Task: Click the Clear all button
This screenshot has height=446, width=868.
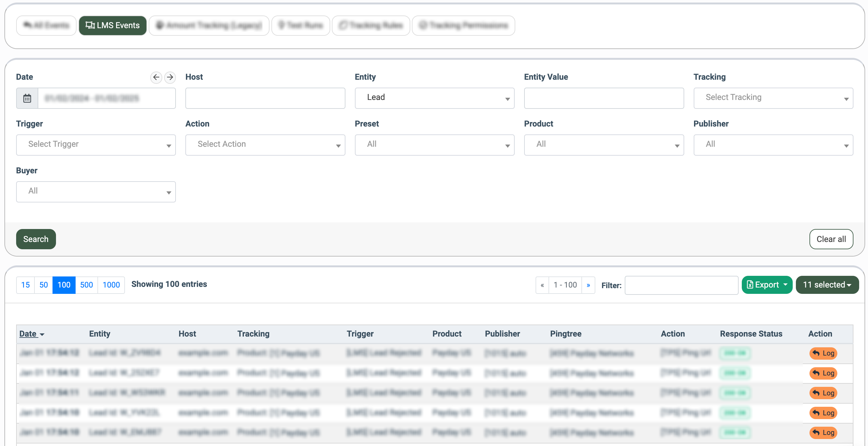Action: pyautogui.click(x=831, y=239)
